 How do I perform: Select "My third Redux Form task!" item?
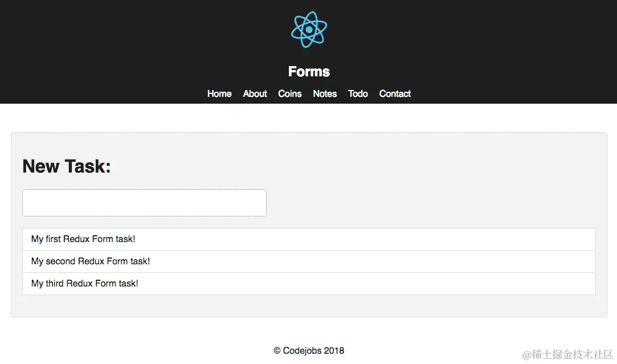(85, 284)
